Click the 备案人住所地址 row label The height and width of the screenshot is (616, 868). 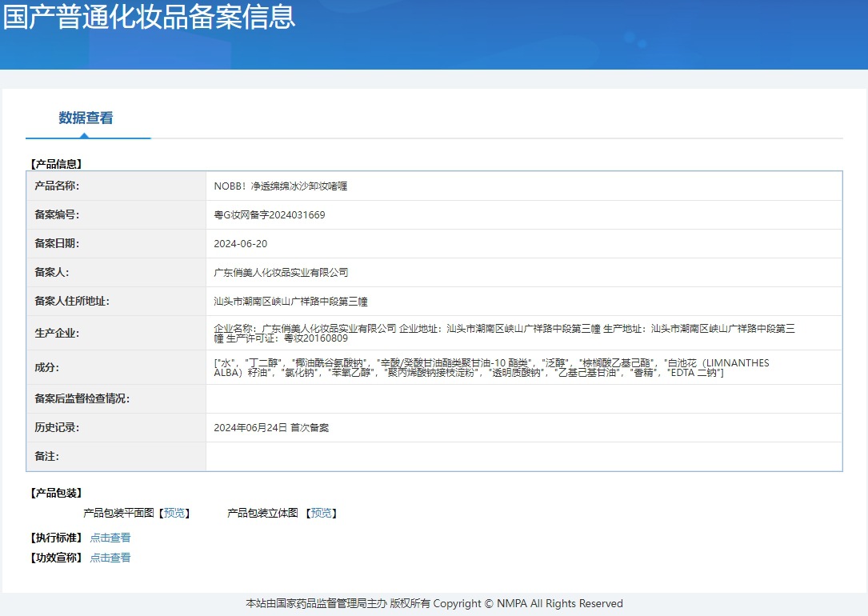(x=72, y=301)
